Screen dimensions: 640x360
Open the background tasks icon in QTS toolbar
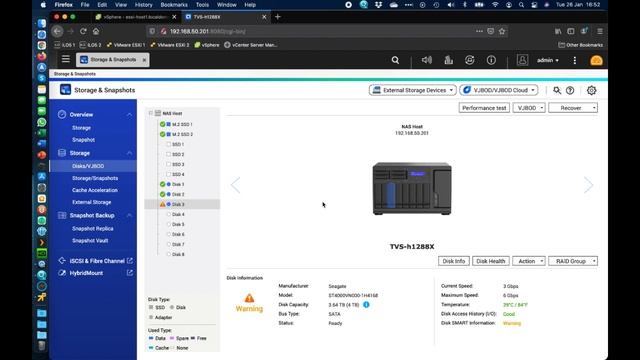click(449, 60)
